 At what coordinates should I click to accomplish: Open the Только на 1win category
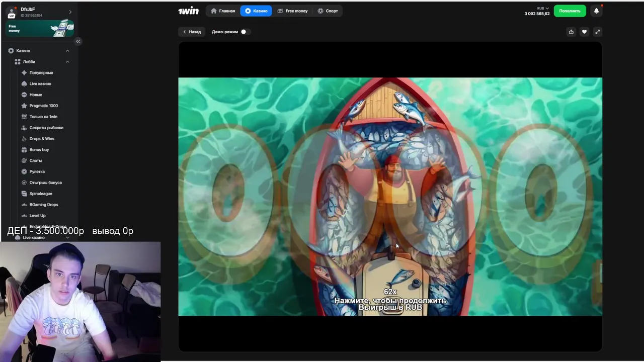click(x=43, y=117)
